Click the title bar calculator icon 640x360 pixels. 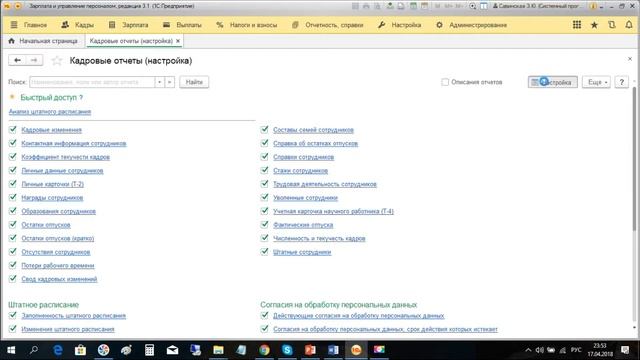click(413, 6)
